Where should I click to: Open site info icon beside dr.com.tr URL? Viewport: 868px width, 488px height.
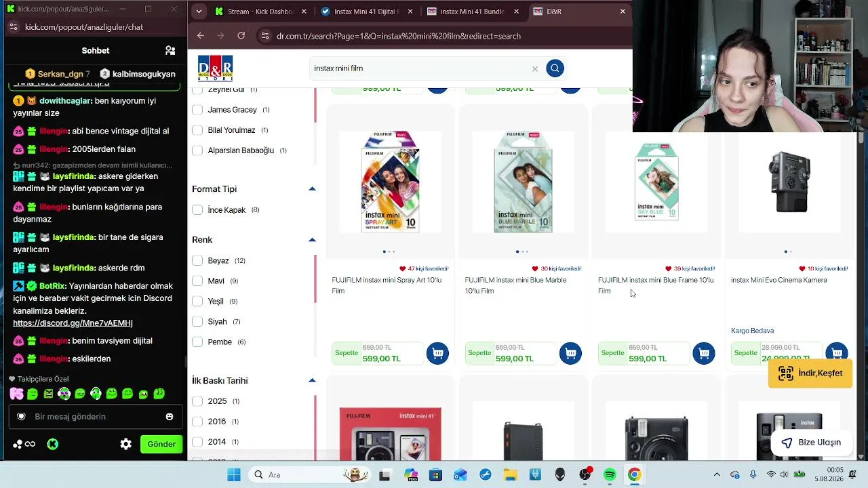(x=265, y=36)
